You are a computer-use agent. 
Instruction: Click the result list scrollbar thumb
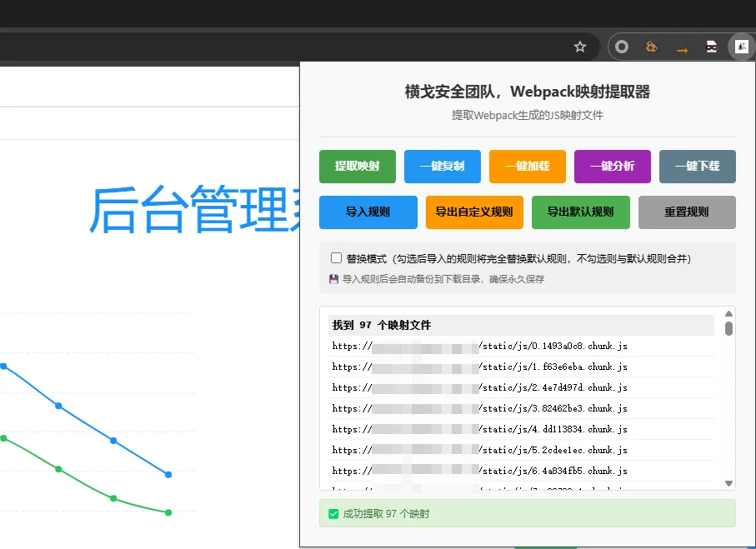coord(728,328)
